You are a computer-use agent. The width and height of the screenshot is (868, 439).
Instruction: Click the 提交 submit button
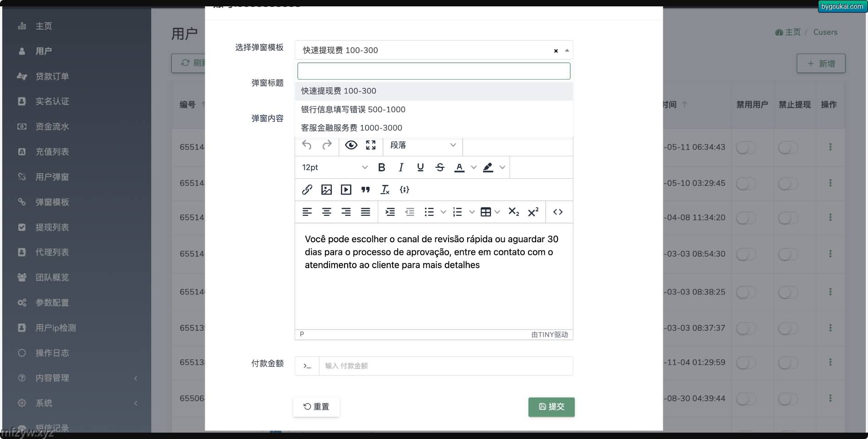click(551, 407)
